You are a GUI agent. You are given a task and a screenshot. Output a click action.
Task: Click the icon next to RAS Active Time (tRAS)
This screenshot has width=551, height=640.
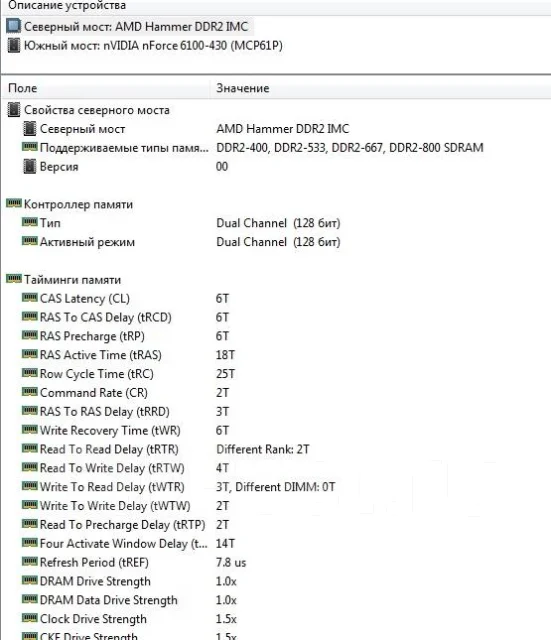click(x=29, y=354)
